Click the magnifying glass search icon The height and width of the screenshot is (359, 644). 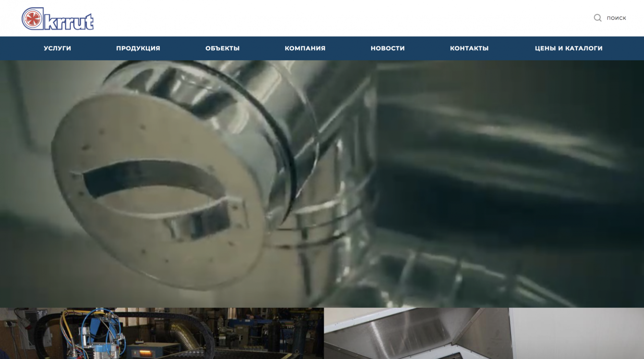tap(597, 18)
